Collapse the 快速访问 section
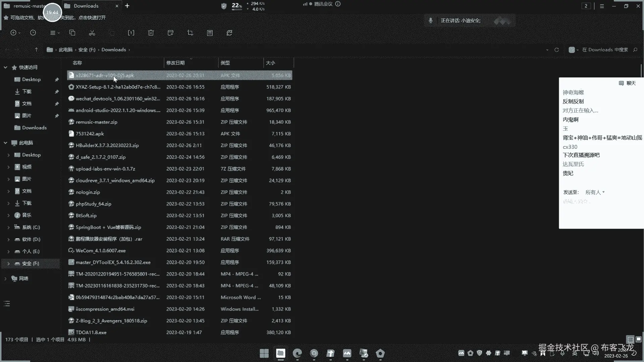This screenshot has height=362, width=644. pos(5,67)
